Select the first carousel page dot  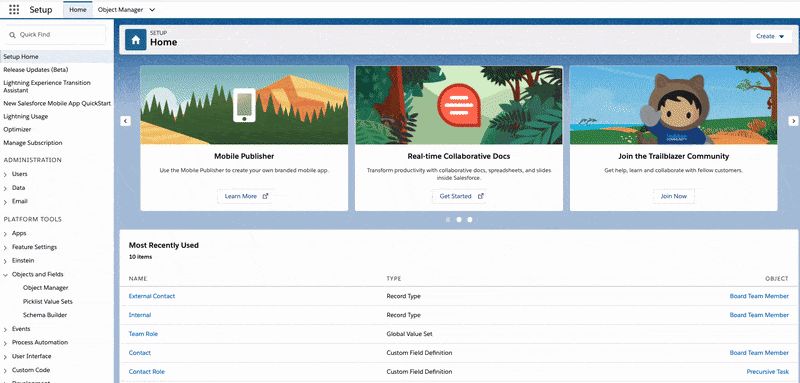(x=448, y=220)
